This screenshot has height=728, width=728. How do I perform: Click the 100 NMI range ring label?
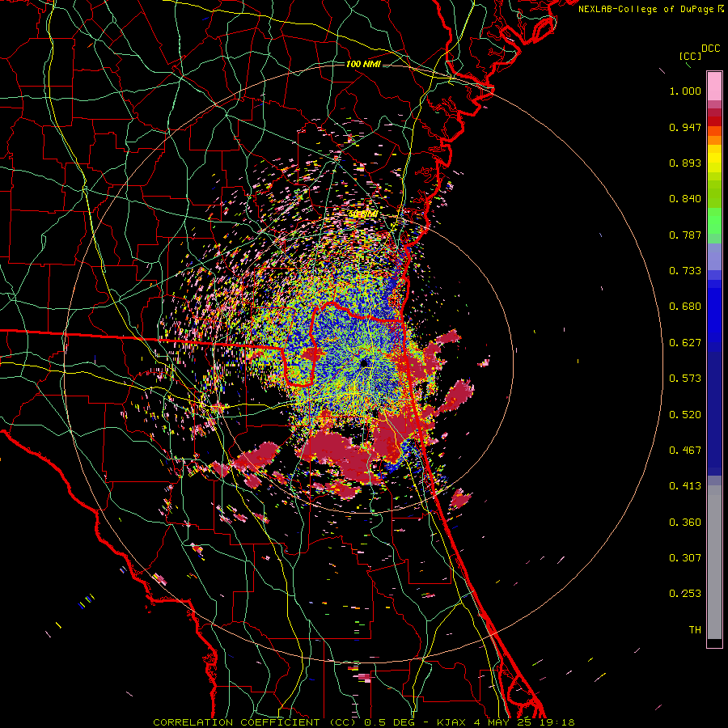click(363, 64)
